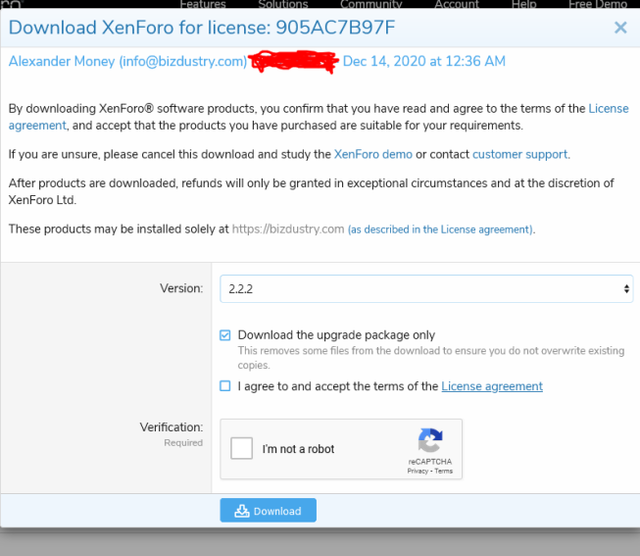Click the reCAPTCHA logo icon
Image resolution: width=640 pixels, height=556 pixels.
(x=430, y=440)
